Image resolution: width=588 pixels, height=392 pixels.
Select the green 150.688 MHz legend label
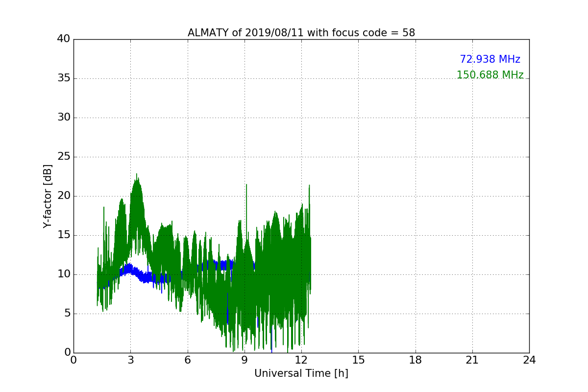490,75
